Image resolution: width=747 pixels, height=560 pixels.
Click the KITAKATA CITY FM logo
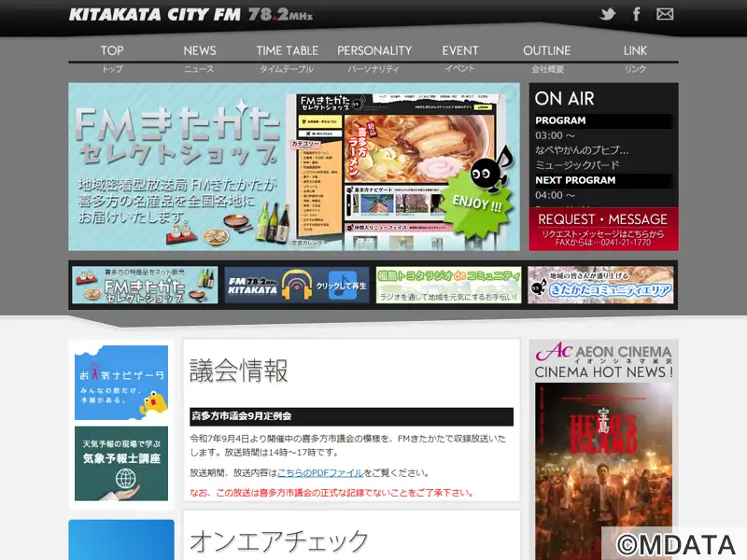pyautogui.click(x=190, y=14)
